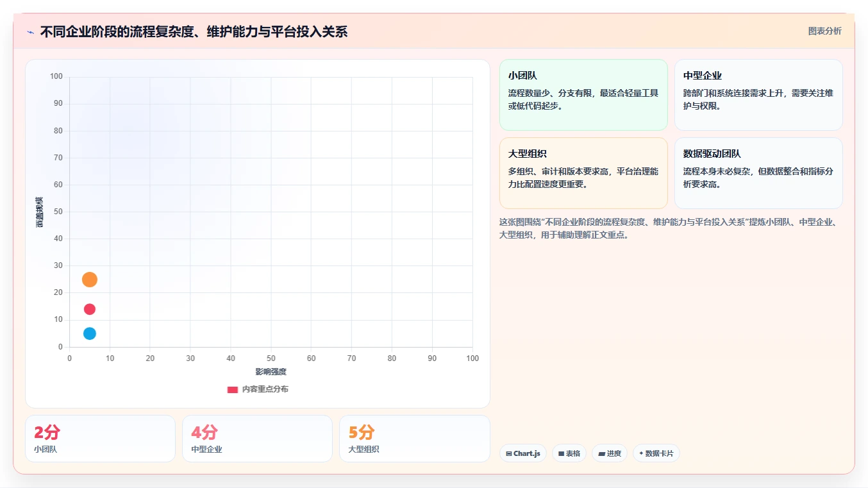Click the red legend color box

233,389
